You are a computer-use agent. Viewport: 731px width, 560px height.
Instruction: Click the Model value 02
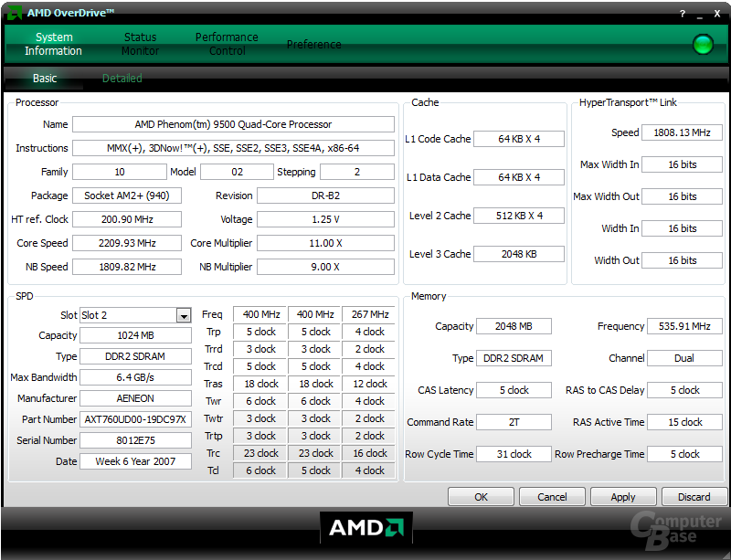[237, 172]
